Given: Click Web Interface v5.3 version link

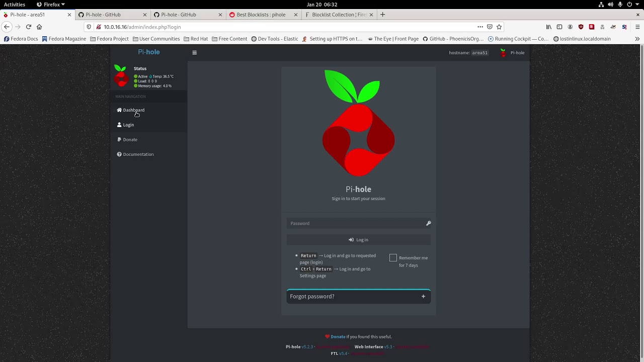Looking at the screenshot, I should coord(388,347).
